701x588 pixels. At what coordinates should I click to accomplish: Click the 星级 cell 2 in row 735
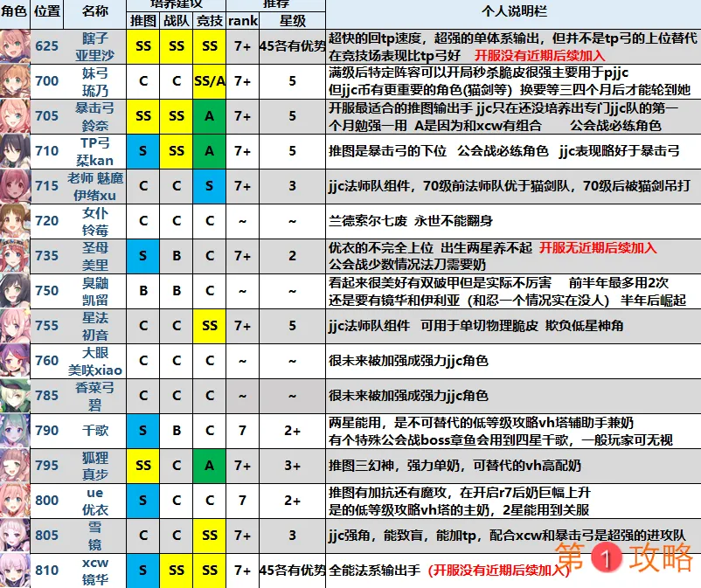tap(293, 256)
